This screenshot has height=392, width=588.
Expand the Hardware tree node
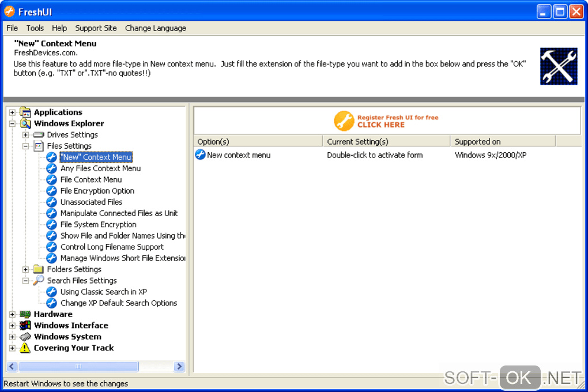point(12,314)
